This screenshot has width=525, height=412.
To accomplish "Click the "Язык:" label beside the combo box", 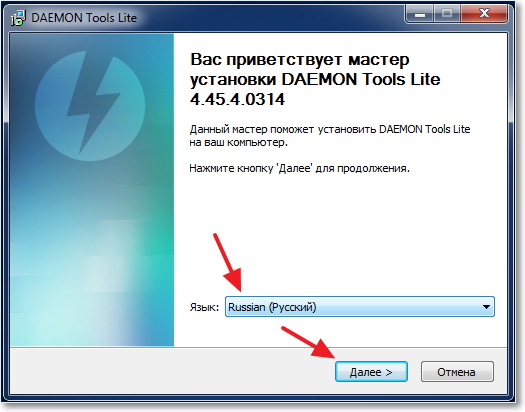I will (x=204, y=307).
